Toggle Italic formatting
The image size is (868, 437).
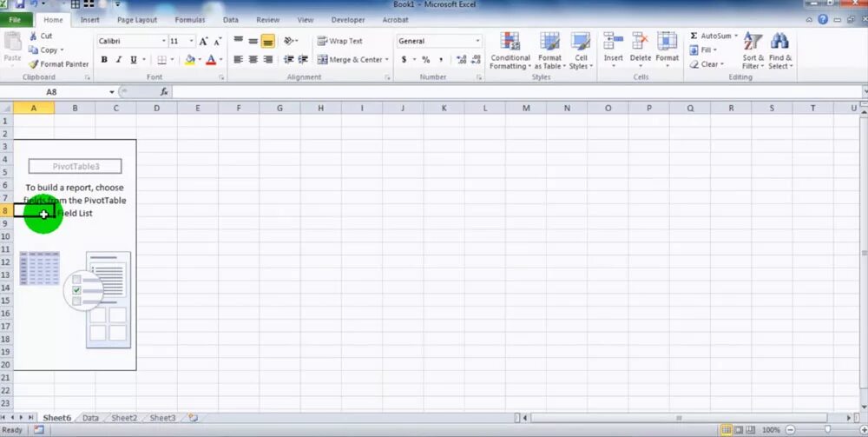118,59
